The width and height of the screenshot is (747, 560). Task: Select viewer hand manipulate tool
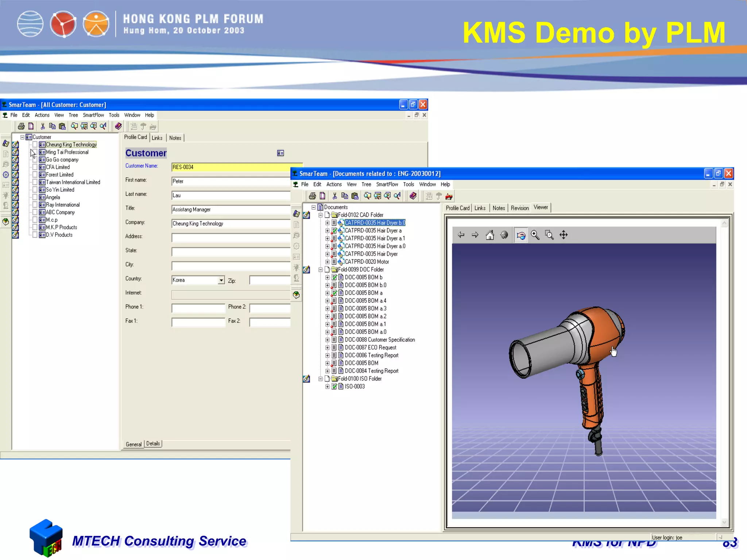(x=521, y=235)
